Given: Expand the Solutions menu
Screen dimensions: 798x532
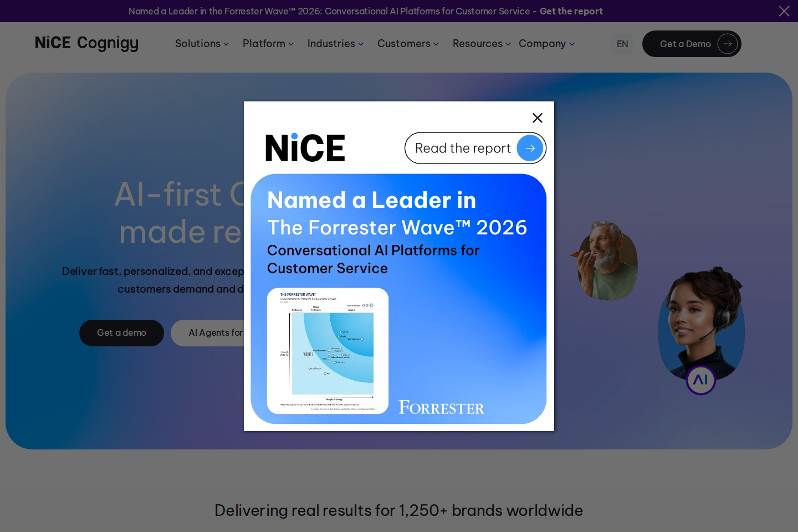Looking at the screenshot, I should click(202, 44).
